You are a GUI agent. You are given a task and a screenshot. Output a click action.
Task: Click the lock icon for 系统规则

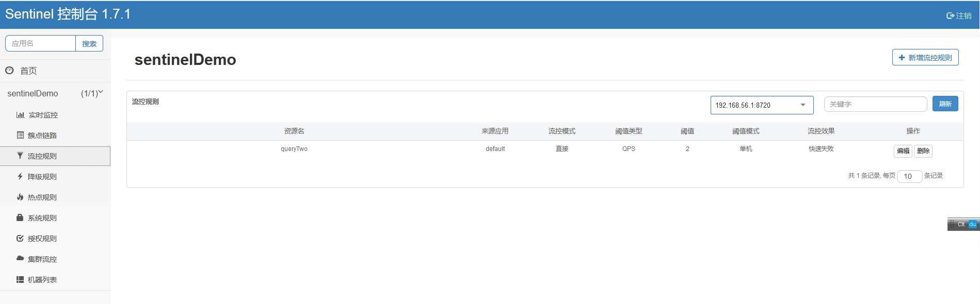click(20, 217)
